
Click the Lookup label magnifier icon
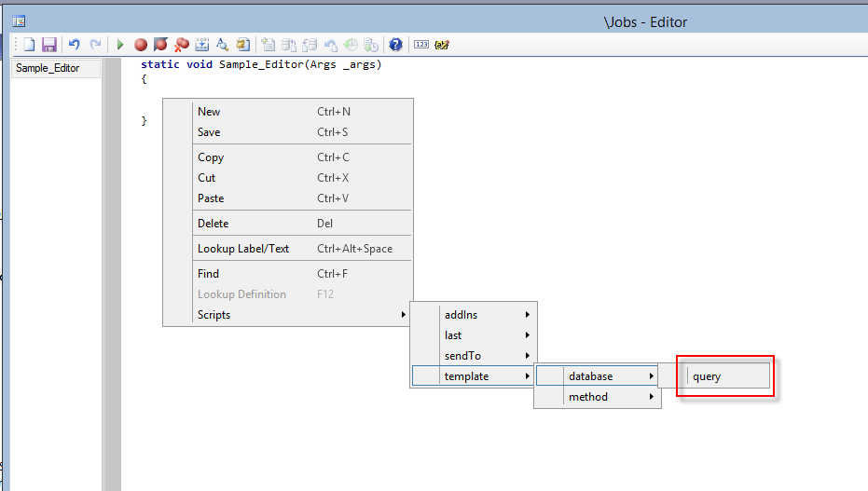222,45
